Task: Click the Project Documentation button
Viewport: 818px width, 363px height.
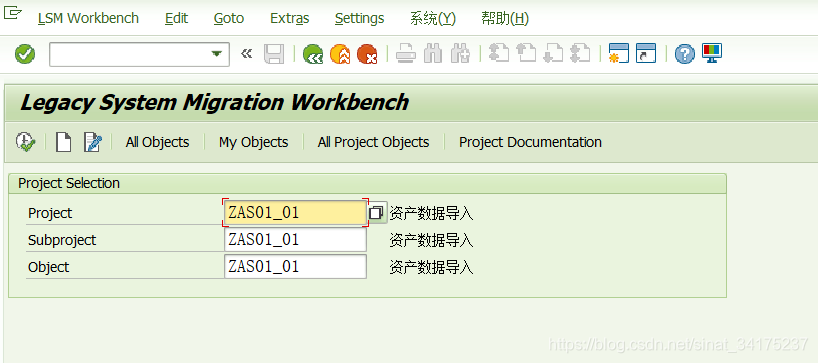Action: (x=531, y=142)
